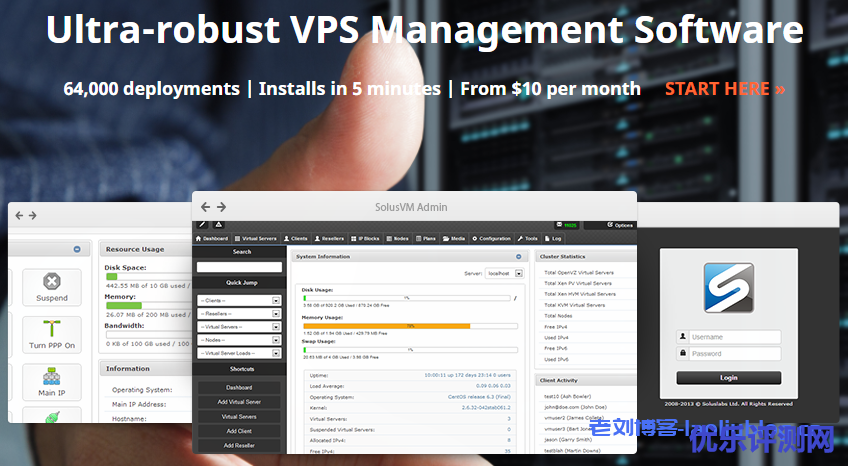Collapse the System Information panel
This screenshot has height=466, width=848.
518,256
